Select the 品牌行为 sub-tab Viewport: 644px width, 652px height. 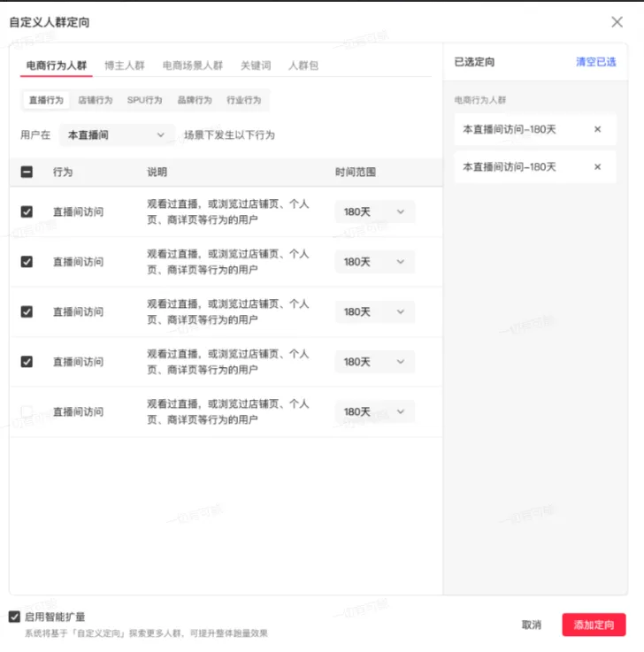pos(195,100)
